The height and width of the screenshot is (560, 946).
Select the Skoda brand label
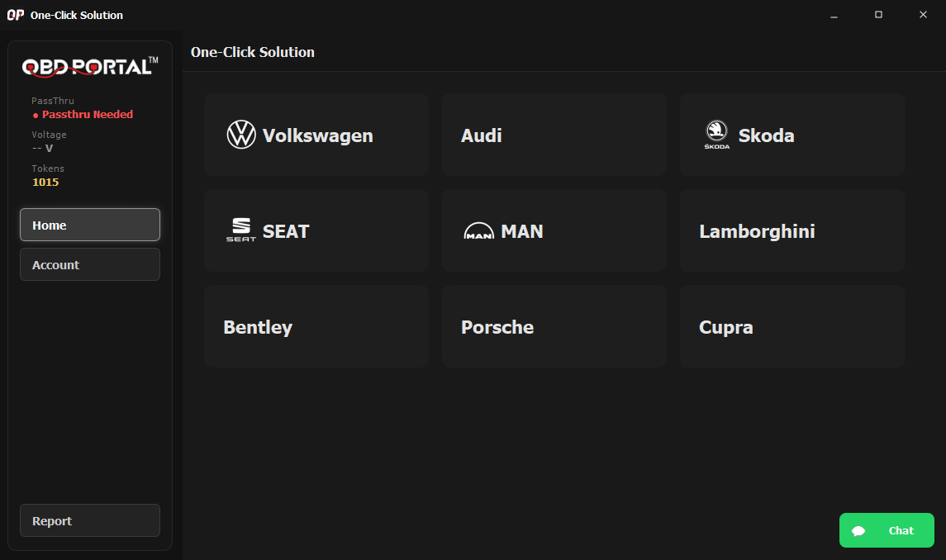(x=766, y=135)
